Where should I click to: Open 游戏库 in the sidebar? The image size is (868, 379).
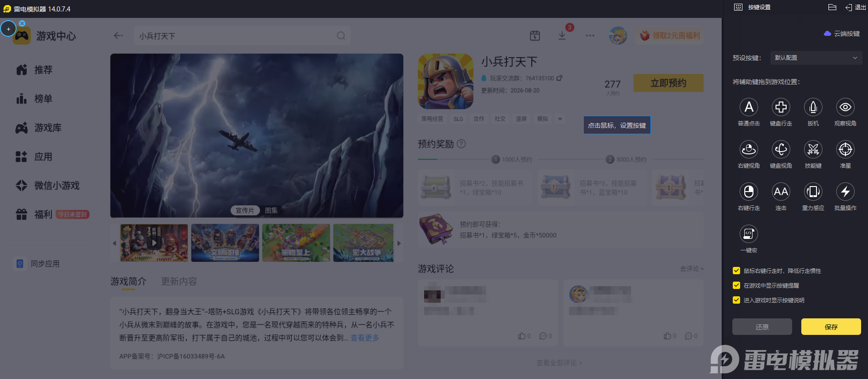coord(39,128)
